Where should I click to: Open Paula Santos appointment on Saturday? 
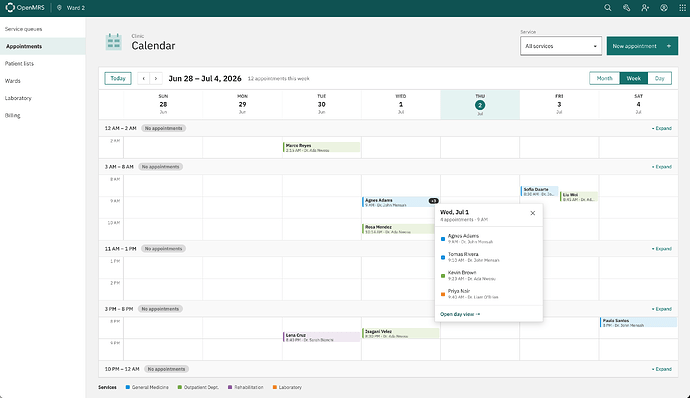638,322
